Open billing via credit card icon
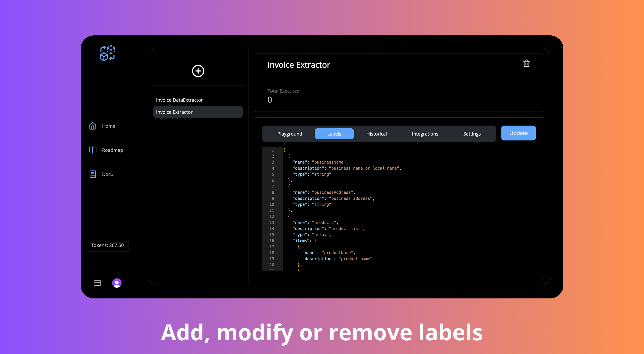644x354 pixels. point(97,283)
